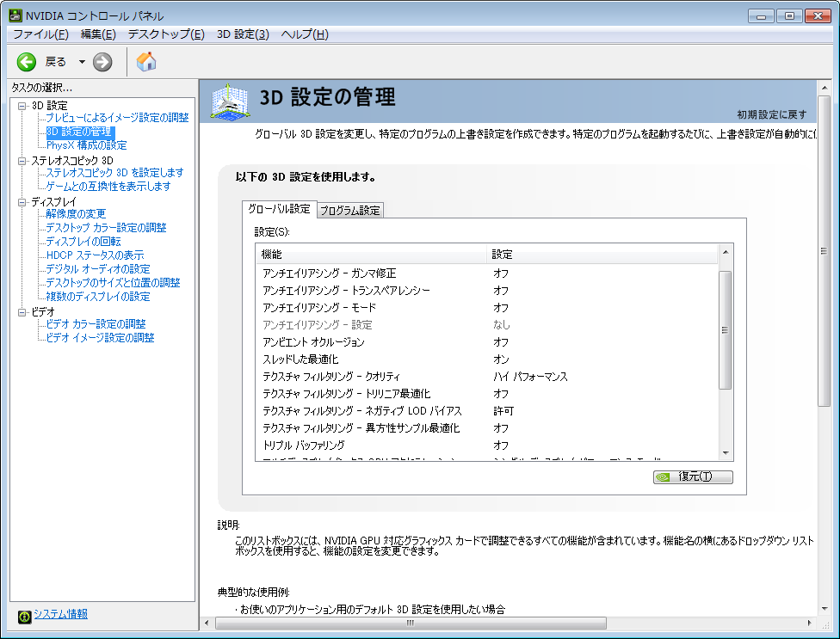Click the horizontal scrollbar thumb
Image resolution: width=840 pixels, height=639 pixels.
[x=411, y=624]
